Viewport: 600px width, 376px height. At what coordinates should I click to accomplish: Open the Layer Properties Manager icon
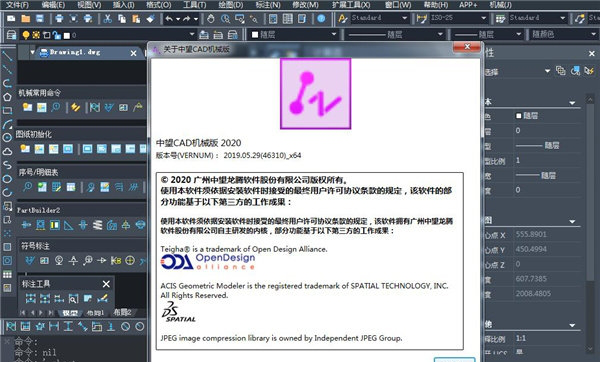(x=11, y=35)
